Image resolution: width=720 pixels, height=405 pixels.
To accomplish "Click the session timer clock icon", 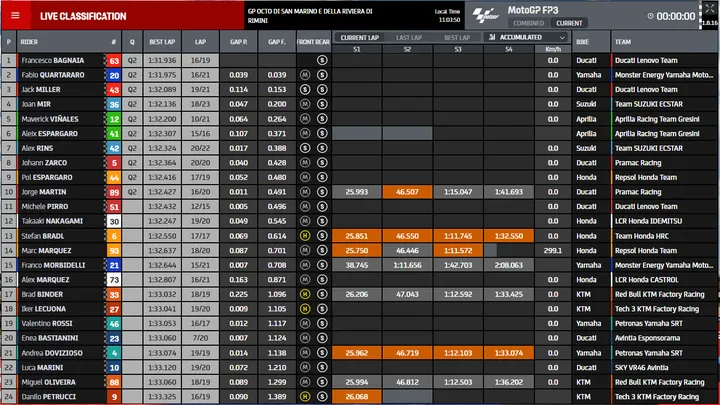I will pyautogui.click(x=650, y=16).
